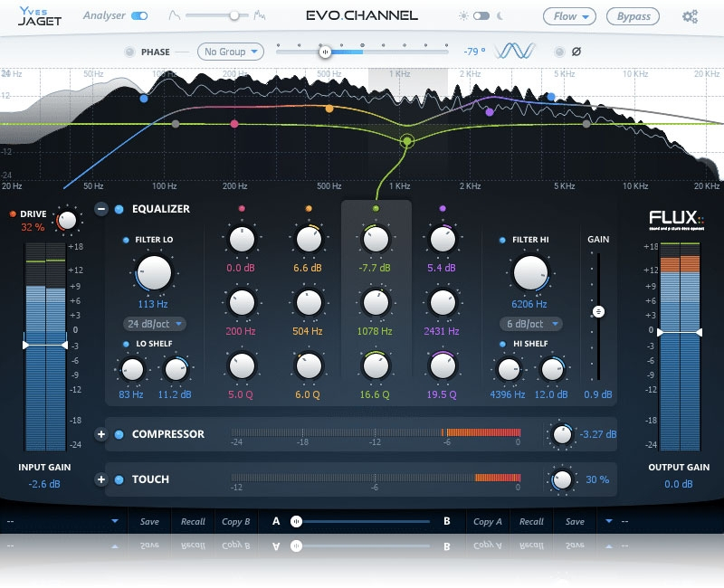Click the EQ Gain vertical slider handle

[x=598, y=311]
